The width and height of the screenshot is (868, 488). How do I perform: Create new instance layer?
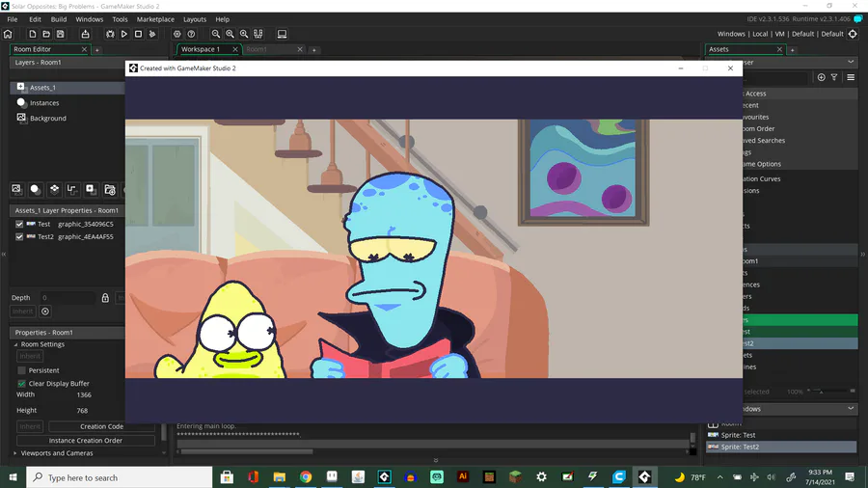pyautogui.click(x=36, y=189)
